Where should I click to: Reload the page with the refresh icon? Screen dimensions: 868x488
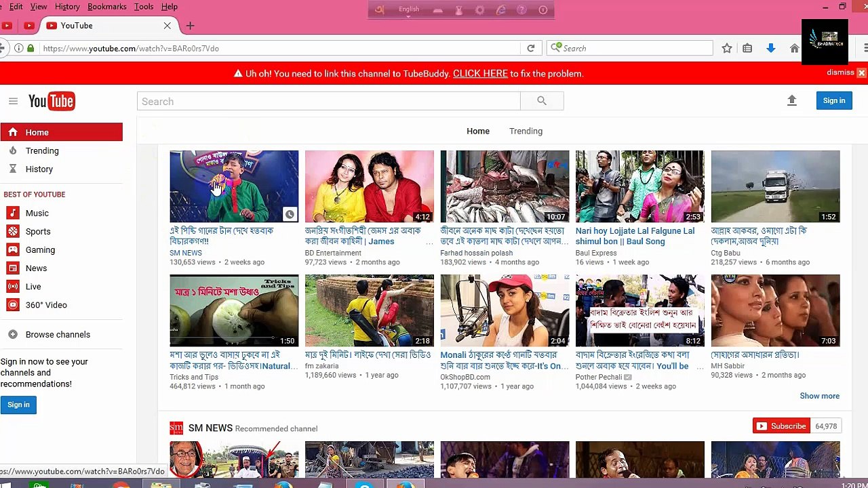[x=531, y=48]
